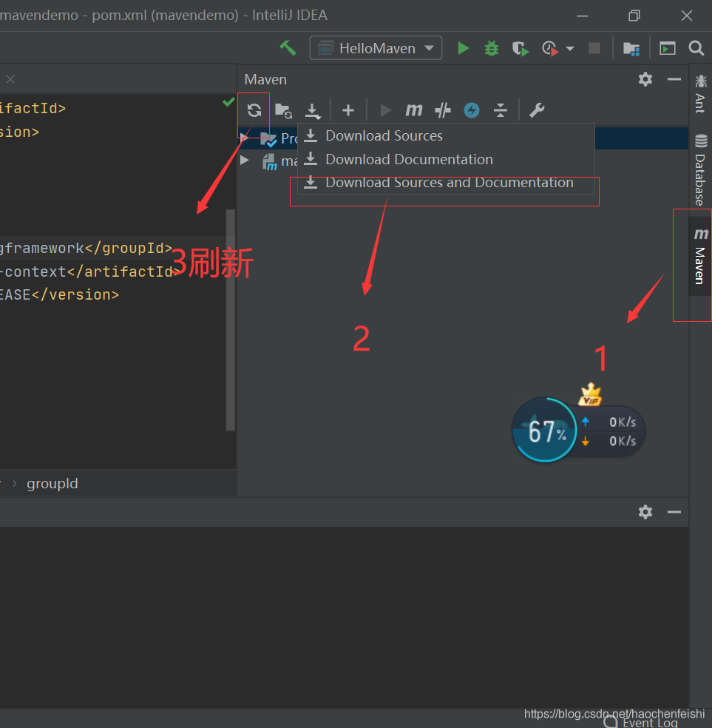Image resolution: width=712 pixels, height=728 pixels.
Task: Click the 67% memory accelerator widget
Action: [545, 431]
